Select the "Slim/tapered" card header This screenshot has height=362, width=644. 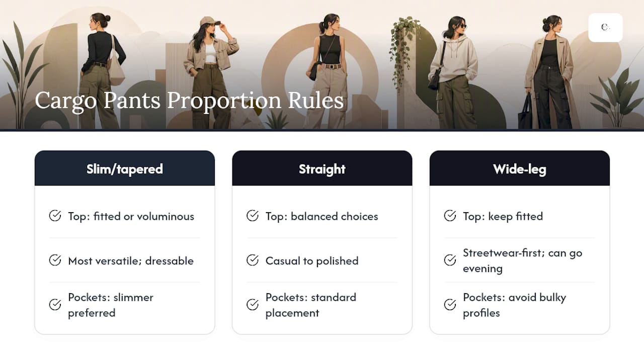tap(125, 168)
